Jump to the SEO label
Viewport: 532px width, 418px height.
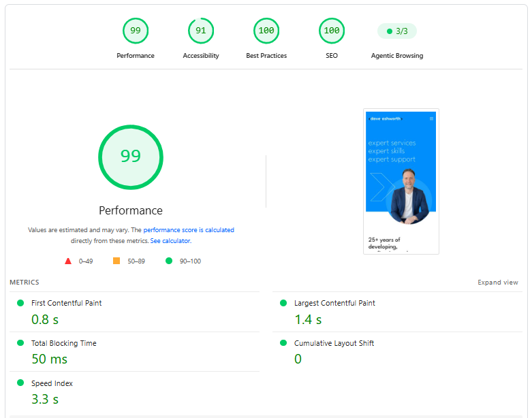pos(332,56)
